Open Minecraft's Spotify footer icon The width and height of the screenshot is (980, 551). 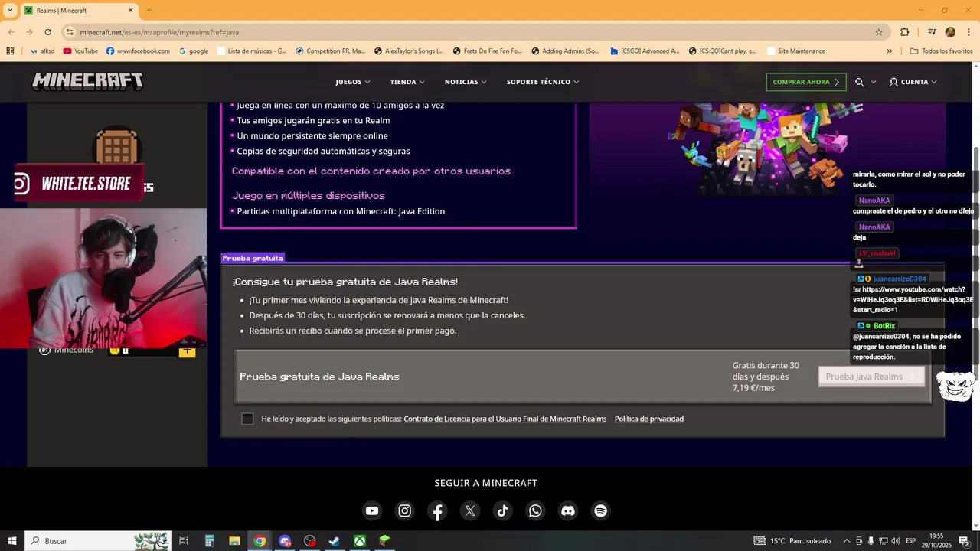pos(601,511)
